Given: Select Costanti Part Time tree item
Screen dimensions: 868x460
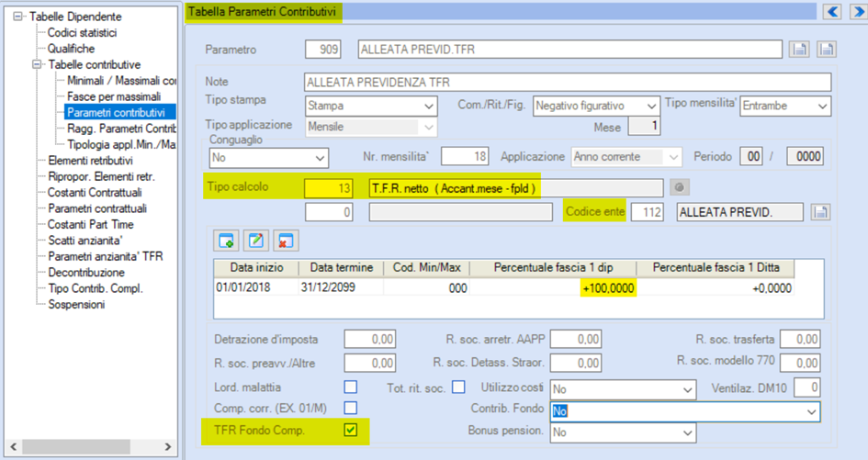Looking at the screenshot, I should tap(91, 225).
